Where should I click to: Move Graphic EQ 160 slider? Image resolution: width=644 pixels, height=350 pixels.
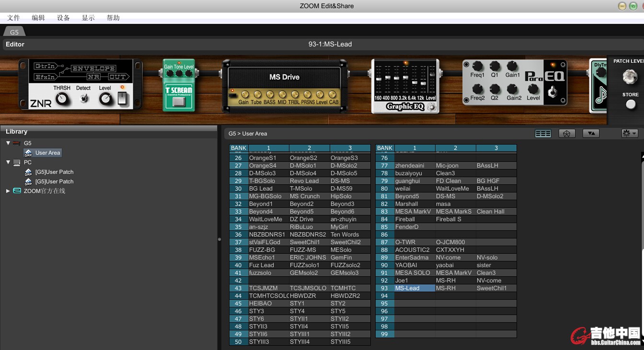[x=379, y=79]
